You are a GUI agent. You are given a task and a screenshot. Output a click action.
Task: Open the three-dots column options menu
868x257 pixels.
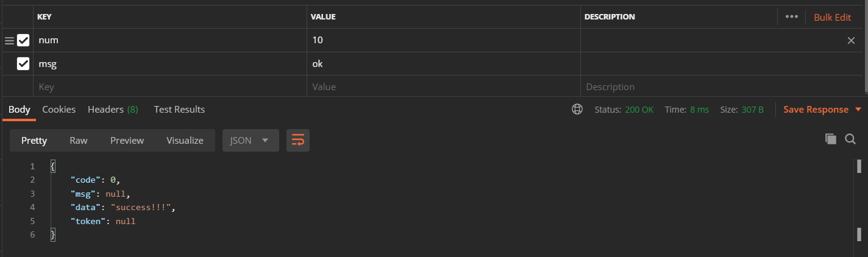(x=792, y=16)
